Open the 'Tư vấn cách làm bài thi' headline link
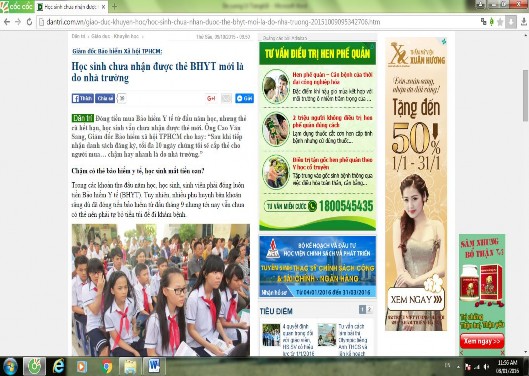529x376 pixels. [x=353, y=340]
